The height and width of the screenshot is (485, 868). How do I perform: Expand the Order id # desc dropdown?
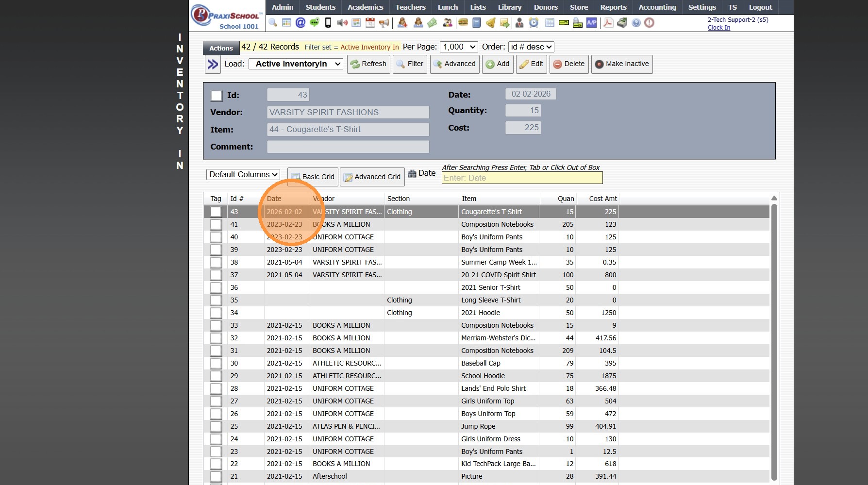531,47
